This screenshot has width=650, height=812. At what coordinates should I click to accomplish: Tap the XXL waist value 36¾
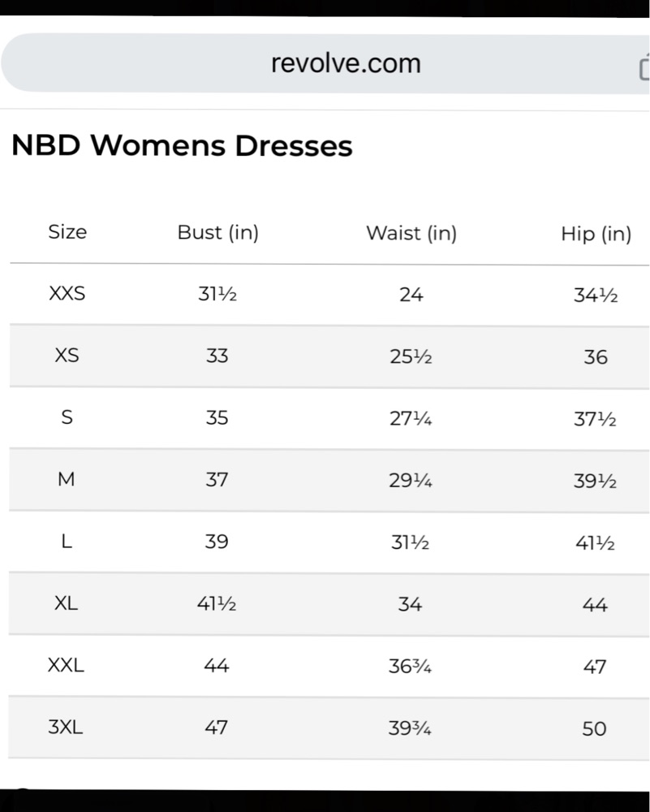pyautogui.click(x=410, y=667)
